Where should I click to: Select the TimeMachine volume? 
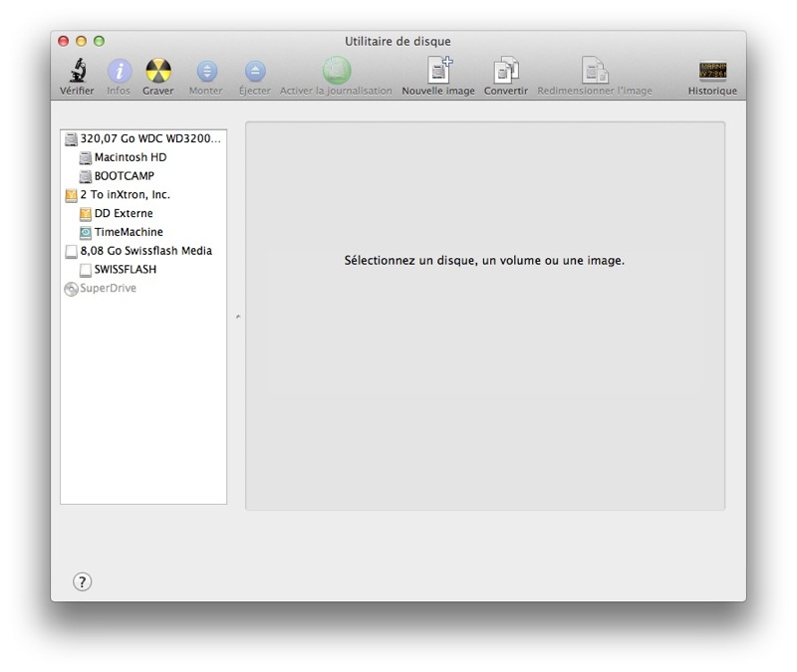tap(129, 232)
